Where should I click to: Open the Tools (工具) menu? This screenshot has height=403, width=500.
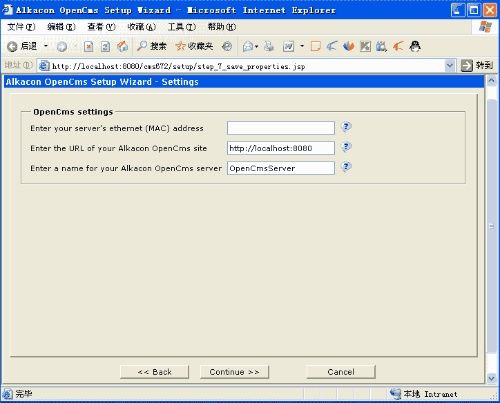182,27
